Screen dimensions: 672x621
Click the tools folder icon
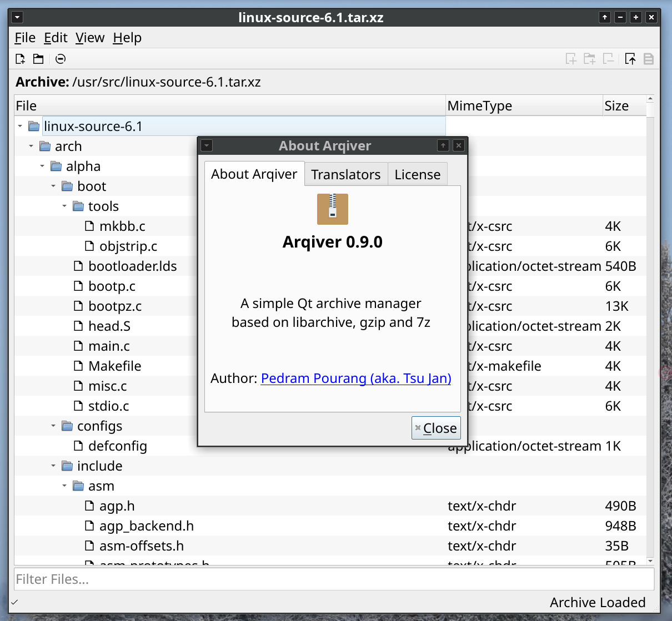tap(78, 206)
